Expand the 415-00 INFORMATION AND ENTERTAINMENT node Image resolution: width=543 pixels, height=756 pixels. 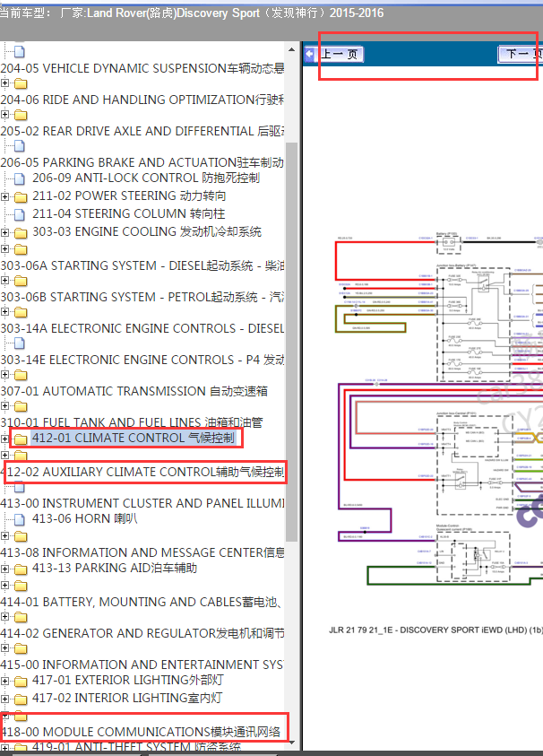(4, 648)
